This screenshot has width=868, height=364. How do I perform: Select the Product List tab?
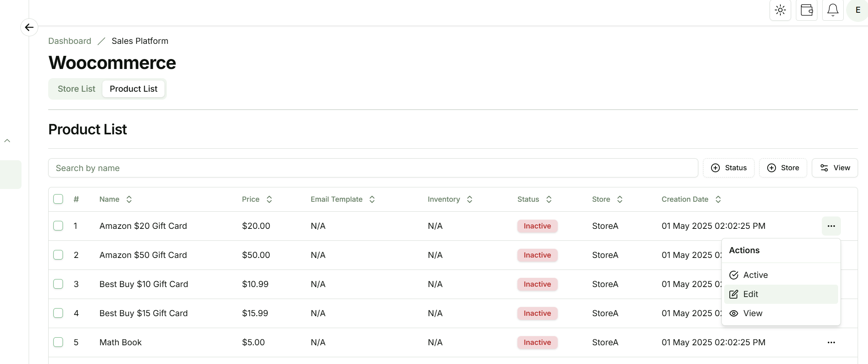133,89
